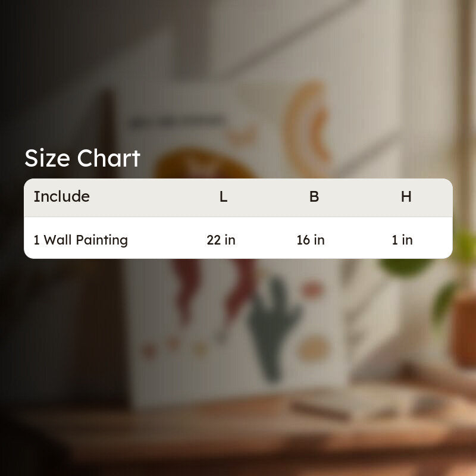Viewport: 476px width, 476px height.
Task: Select the H column header
Action: click(406, 197)
